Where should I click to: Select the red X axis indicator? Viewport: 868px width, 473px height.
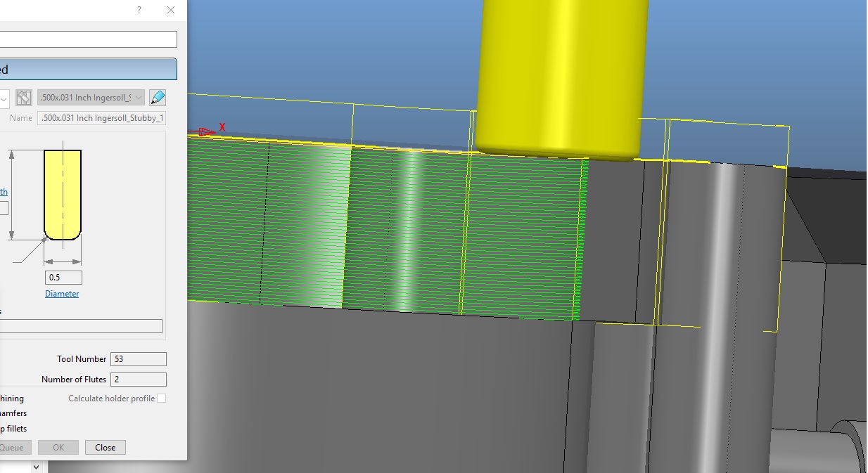point(212,129)
